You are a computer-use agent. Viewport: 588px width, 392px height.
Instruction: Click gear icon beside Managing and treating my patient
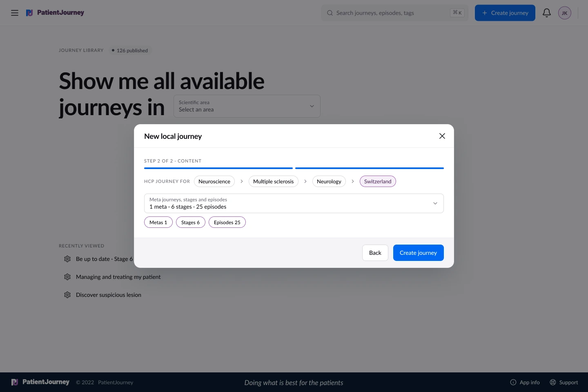pos(67,277)
